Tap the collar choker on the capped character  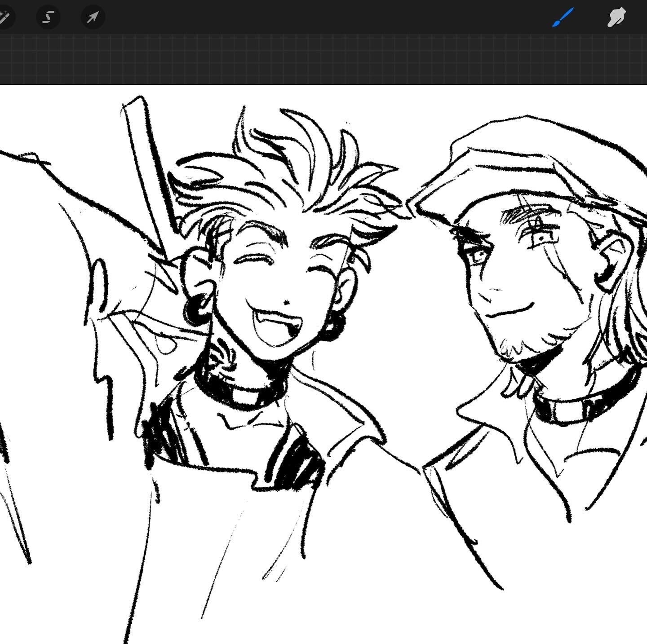tap(580, 409)
